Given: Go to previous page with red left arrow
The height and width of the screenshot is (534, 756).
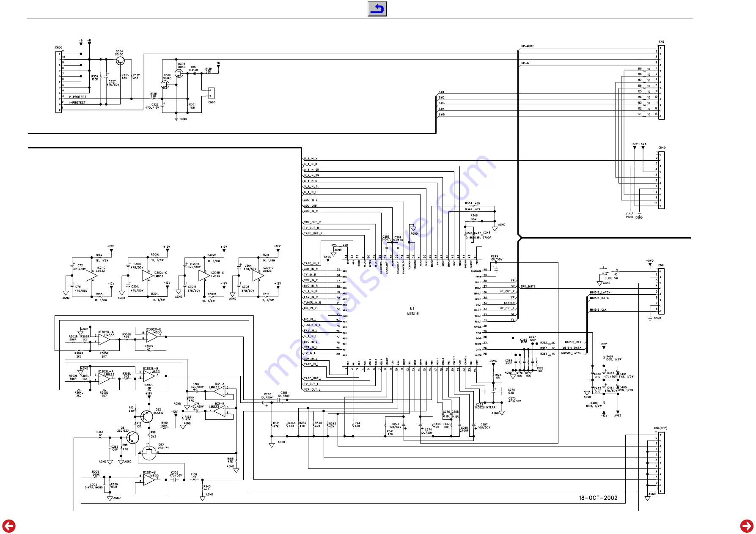Looking at the screenshot, I should (9, 526).
